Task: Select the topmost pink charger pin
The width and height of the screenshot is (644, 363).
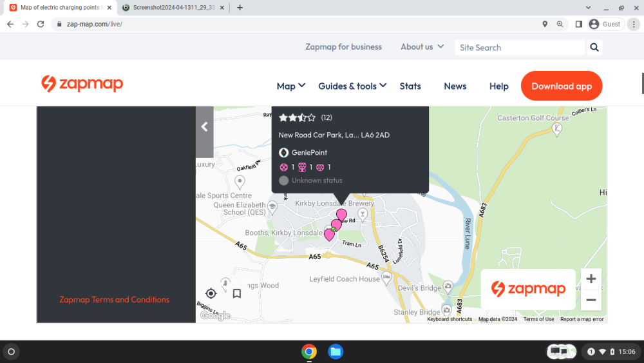Action: (341, 214)
